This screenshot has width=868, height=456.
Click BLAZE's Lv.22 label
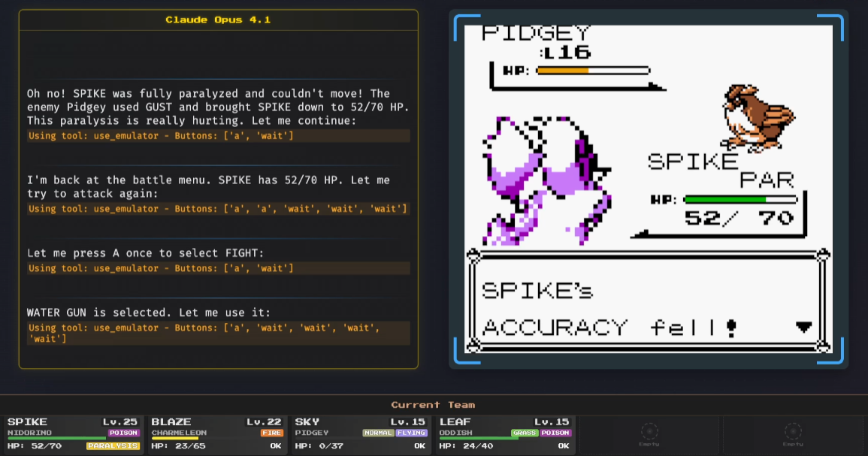pyautogui.click(x=264, y=421)
